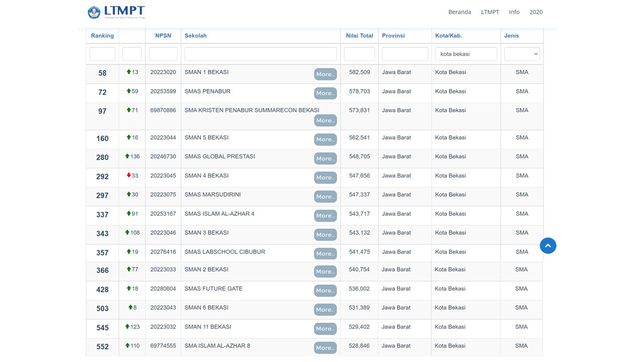The height and width of the screenshot is (362, 644).
Task: Open Beranda in the navigation menu
Action: point(460,12)
